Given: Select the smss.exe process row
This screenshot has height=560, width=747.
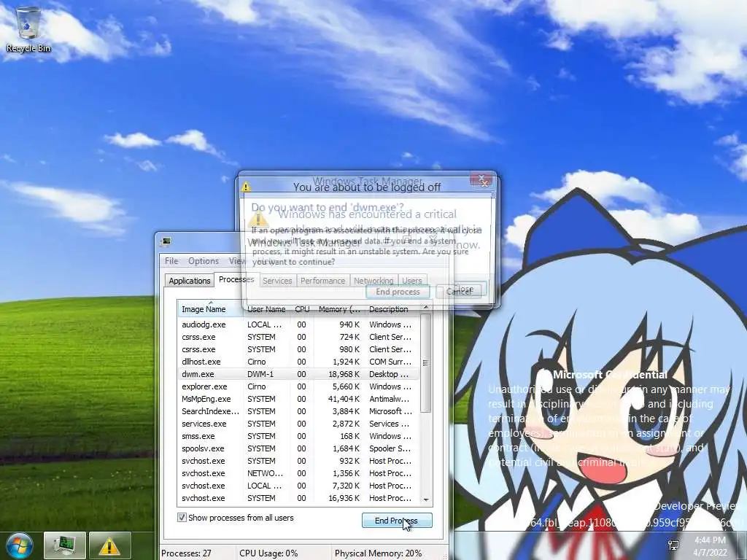Looking at the screenshot, I should (298, 436).
